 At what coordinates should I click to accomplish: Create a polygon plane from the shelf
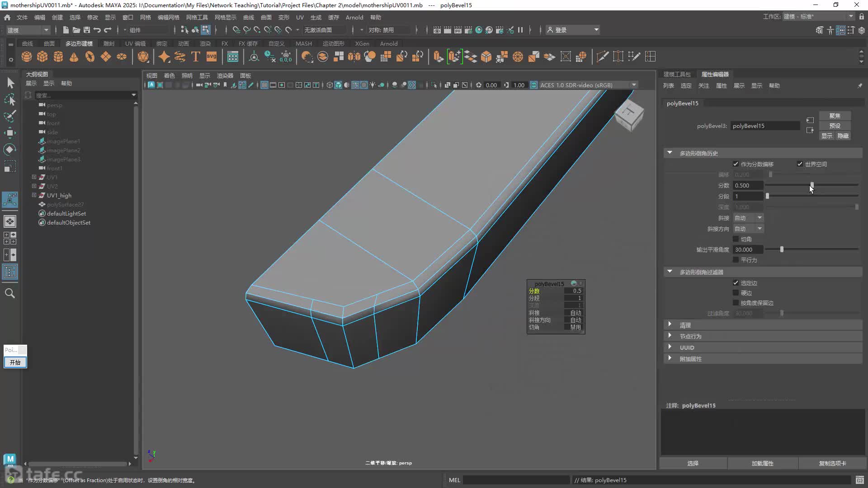point(106,56)
